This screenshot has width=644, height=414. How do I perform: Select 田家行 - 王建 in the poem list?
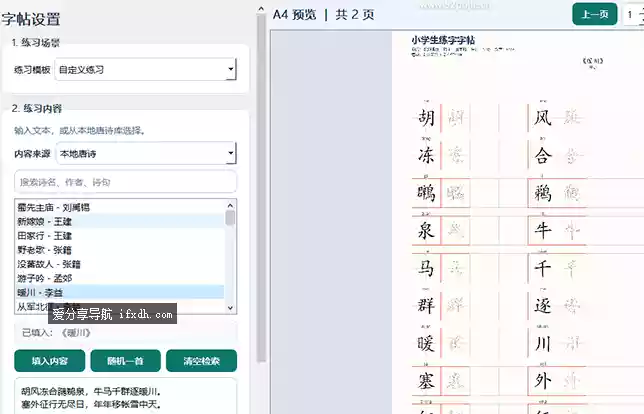[120, 236]
